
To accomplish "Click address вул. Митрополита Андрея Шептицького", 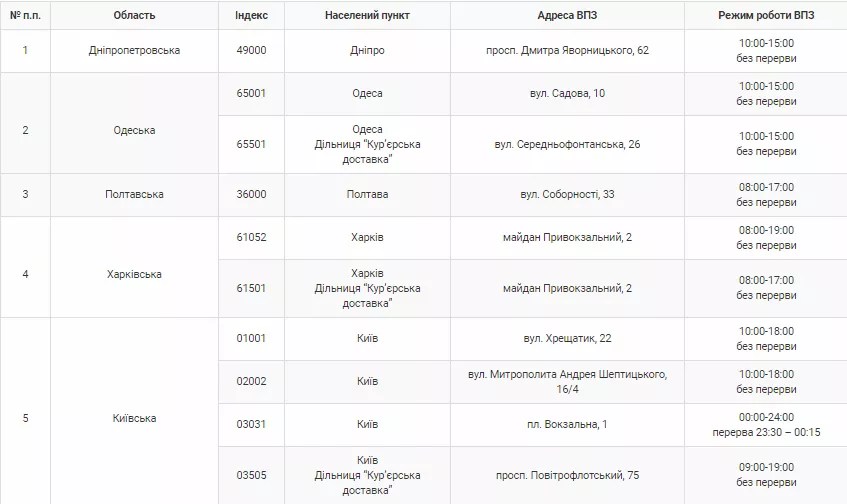I will tap(567, 374).
